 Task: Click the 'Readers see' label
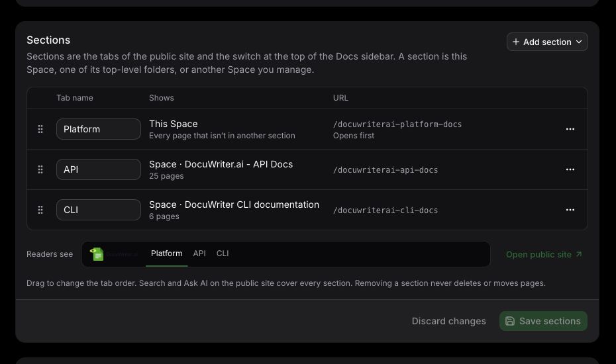(50, 254)
